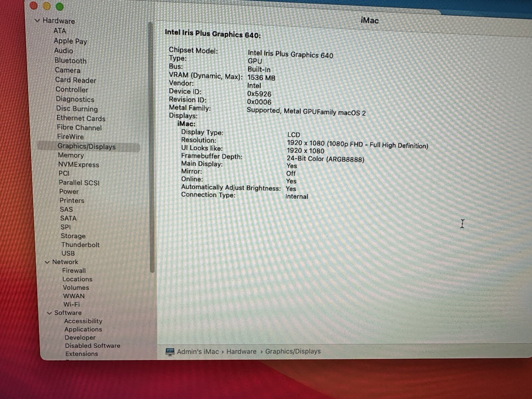This screenshot has width=532, height=399.
Task: Click the Software section header
Action: (68, 313)
